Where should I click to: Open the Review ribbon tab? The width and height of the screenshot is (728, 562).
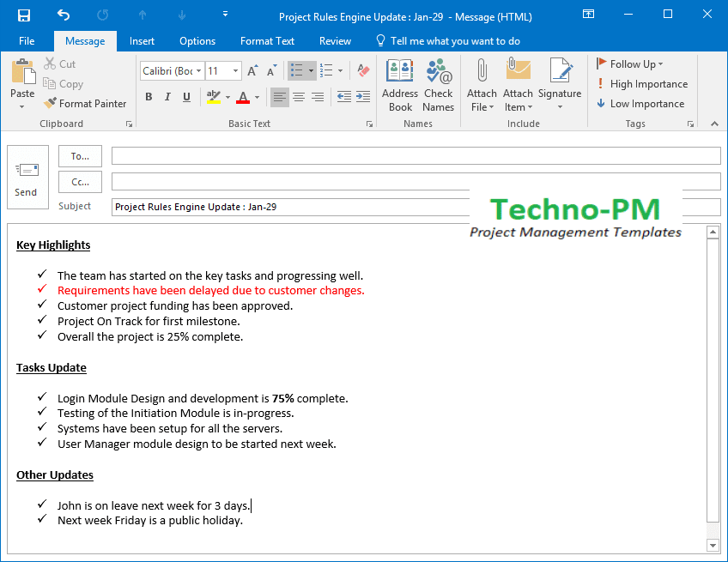[x=335, y=40]
